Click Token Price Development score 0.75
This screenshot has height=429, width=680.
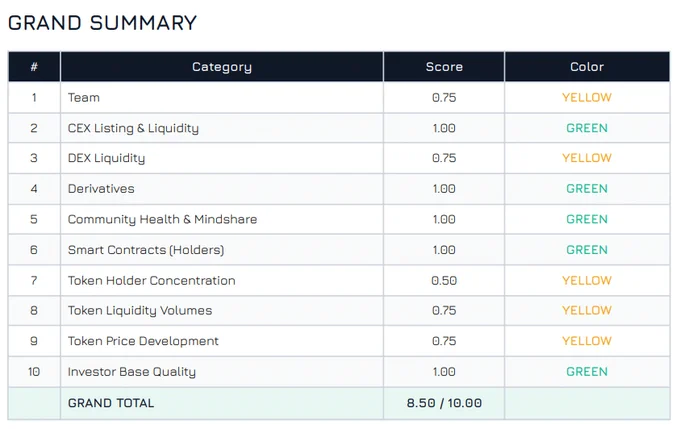click(444, 341)
